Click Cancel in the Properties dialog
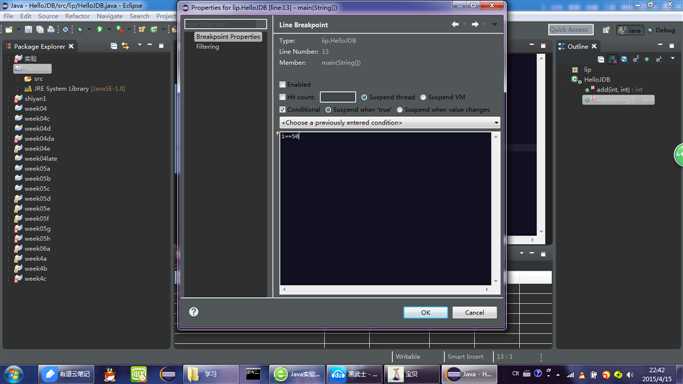Viewport: 683px width, 384px height. click(x=474, y=313)
